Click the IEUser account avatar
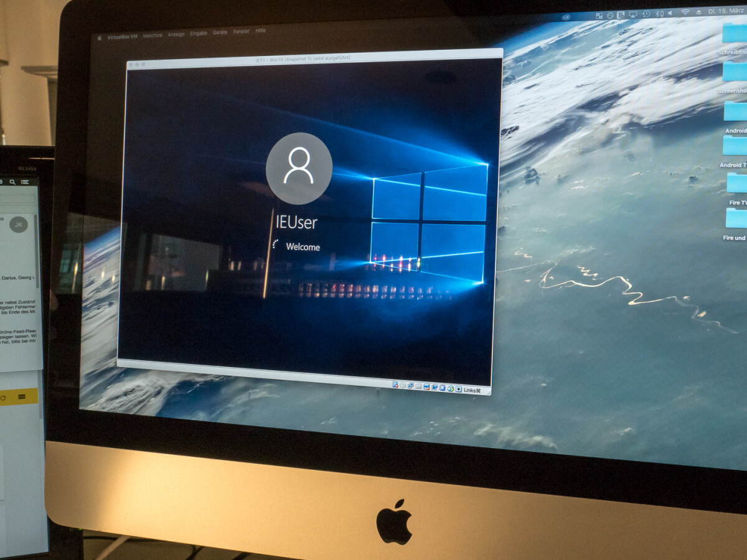Image resolution: width=747 pixels, height=560 pixels. 299,168
